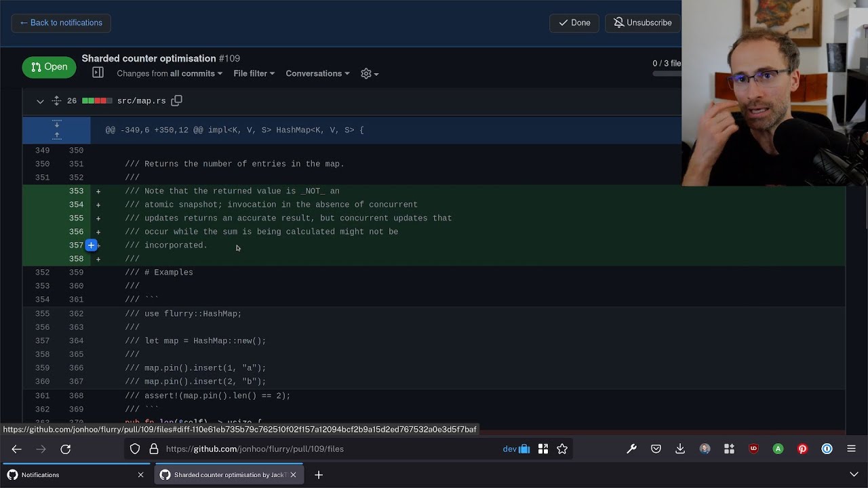Click the hunk header '@@ -349,6 +350,12' text
The height and width of the screenshot is (488, 868).
pos(235,130)
